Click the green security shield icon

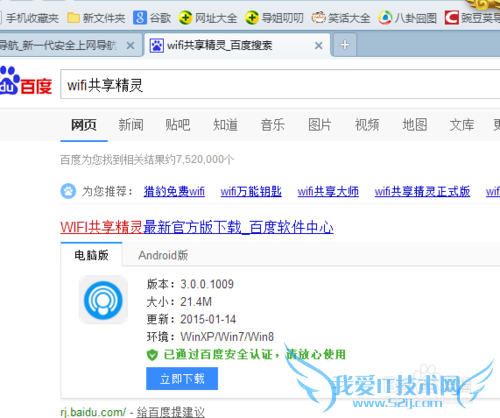[152, 355]
